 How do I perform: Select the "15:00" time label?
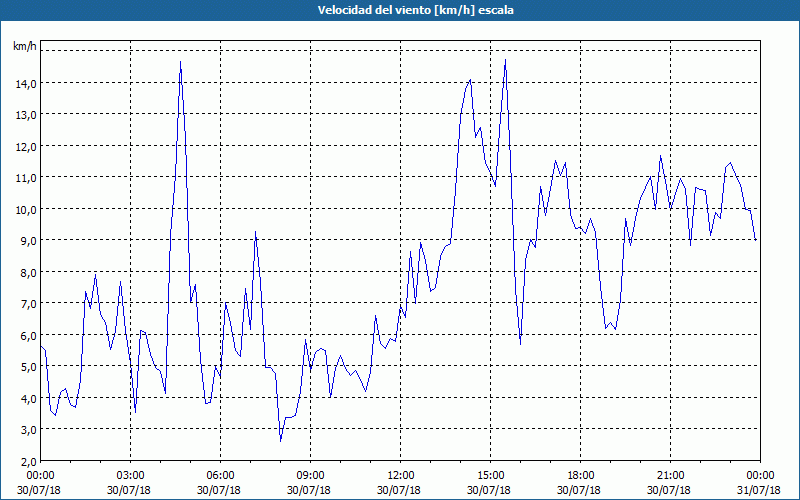click(x=490, y=476)
